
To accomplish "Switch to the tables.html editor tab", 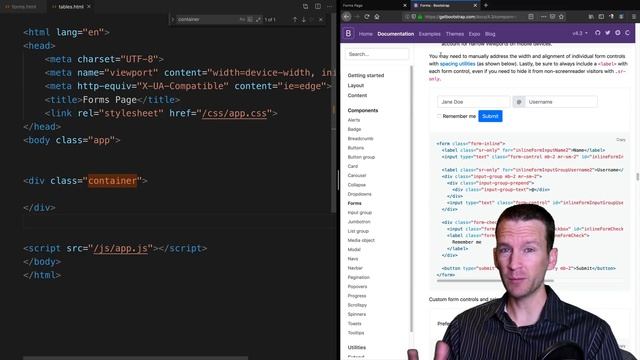I will click(x=71, y=7).
